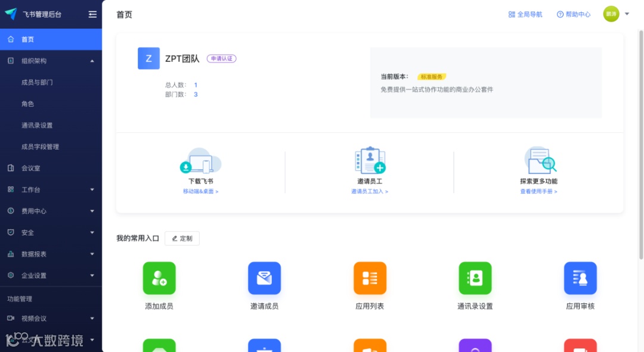The width and height of the screenshot is (644, 352).
Task: Click the 下载飞书 devices illustration
Action: tap(201, 160)
